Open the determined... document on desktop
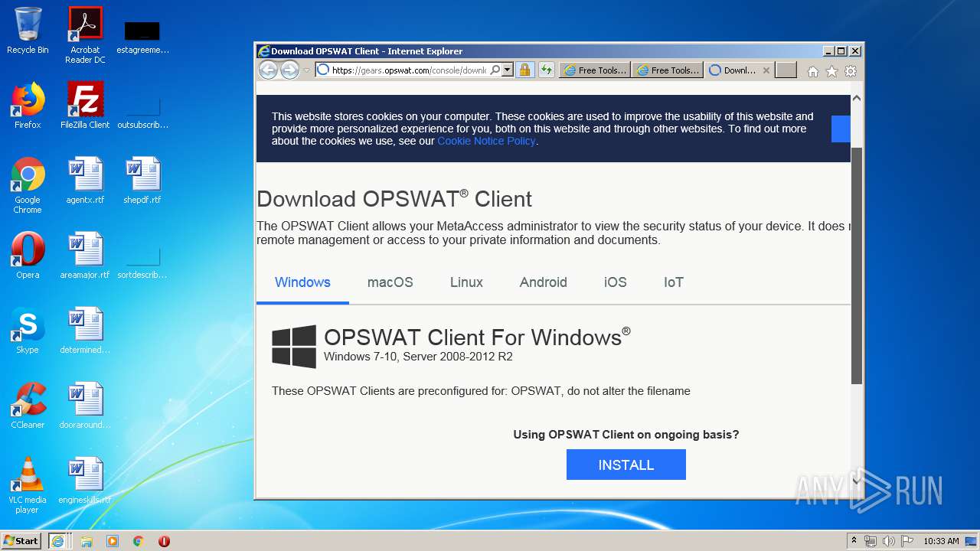 [x=85, y=331]
